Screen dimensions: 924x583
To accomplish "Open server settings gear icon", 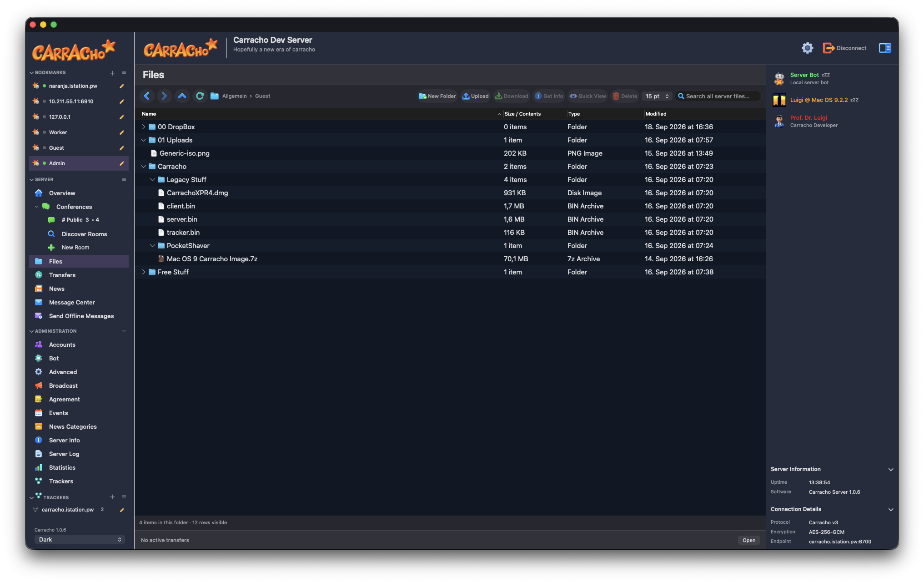I will pos(807,48).
